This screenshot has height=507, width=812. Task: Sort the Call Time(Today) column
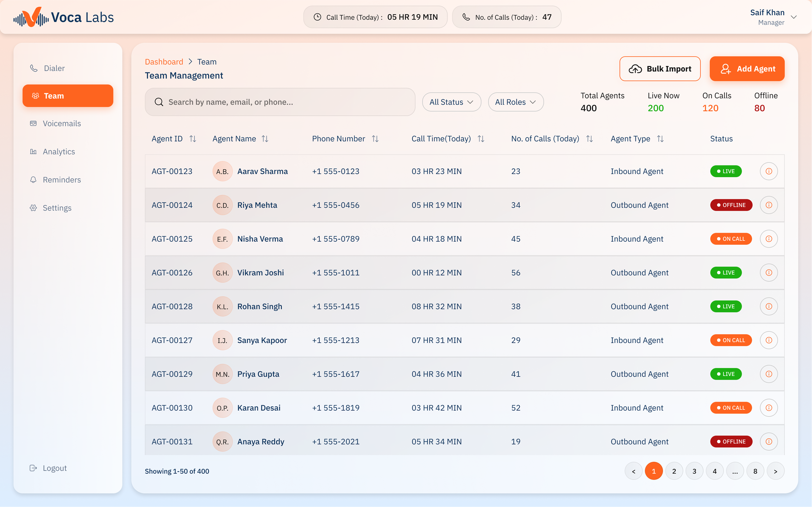pos(481,139)
